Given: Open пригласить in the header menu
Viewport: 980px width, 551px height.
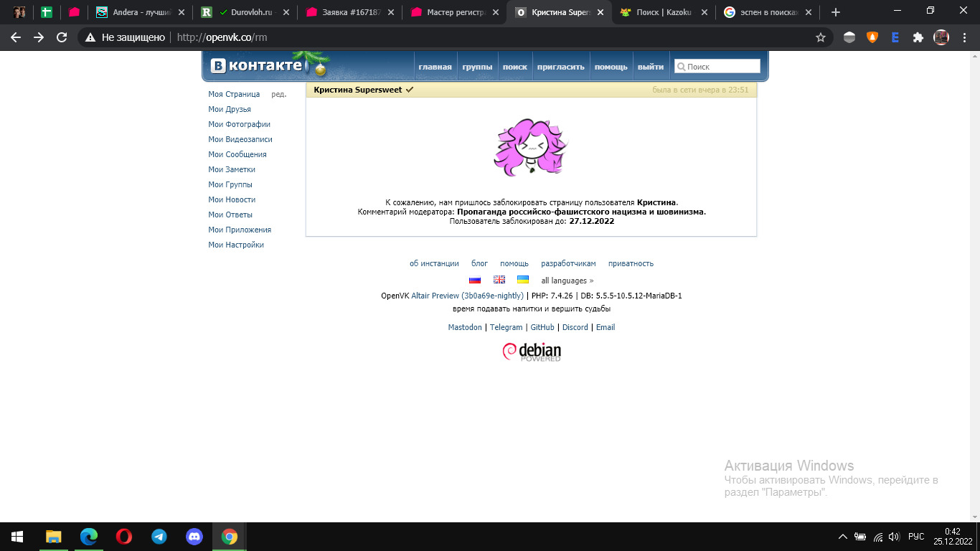Looking at the screenshot, I should pos(561,67).
